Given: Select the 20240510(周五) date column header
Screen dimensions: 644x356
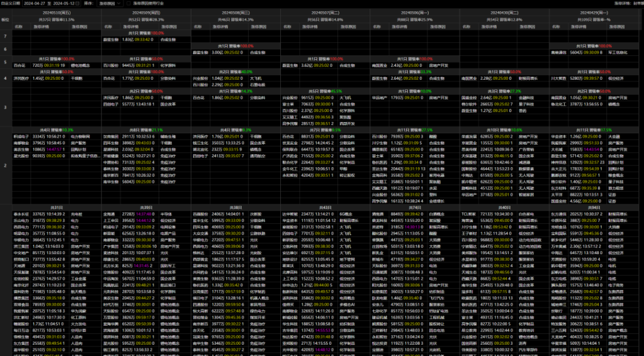Looking at the screenshot, I should [57, 13].
